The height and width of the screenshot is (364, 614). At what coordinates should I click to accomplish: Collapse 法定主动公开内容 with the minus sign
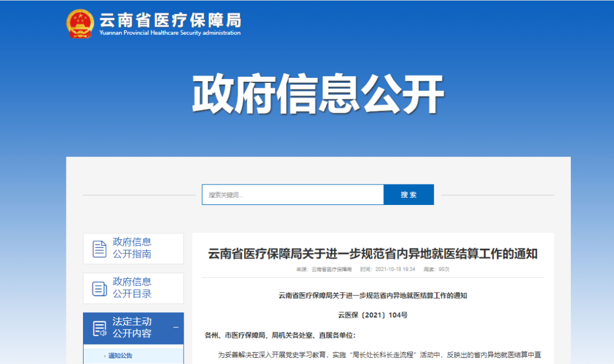pos(176,328)
